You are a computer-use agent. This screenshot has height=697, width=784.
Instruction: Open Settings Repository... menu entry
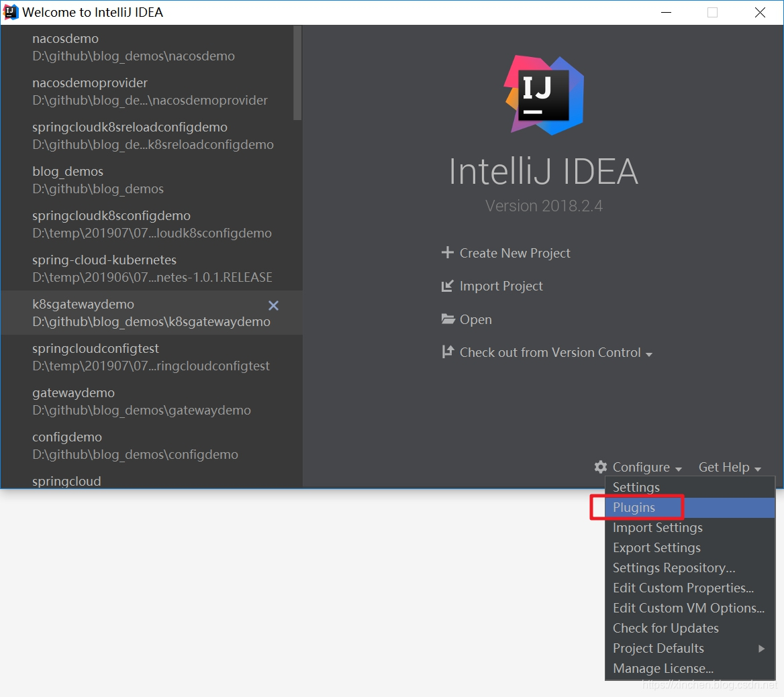click(690, 568)
